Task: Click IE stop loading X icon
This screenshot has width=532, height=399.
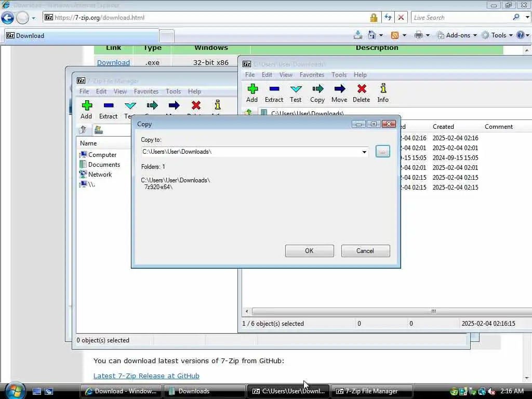Action: pos(401,17)
